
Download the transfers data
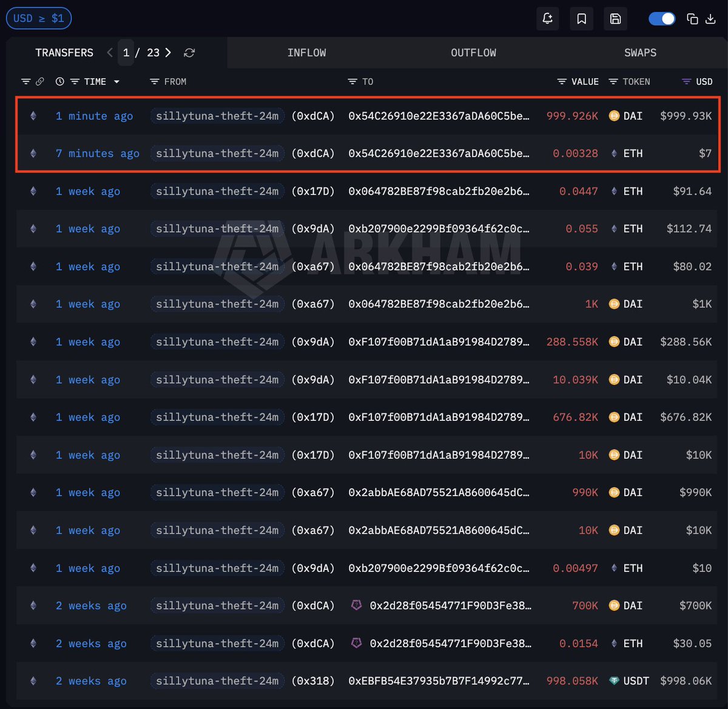pos(710,19)
